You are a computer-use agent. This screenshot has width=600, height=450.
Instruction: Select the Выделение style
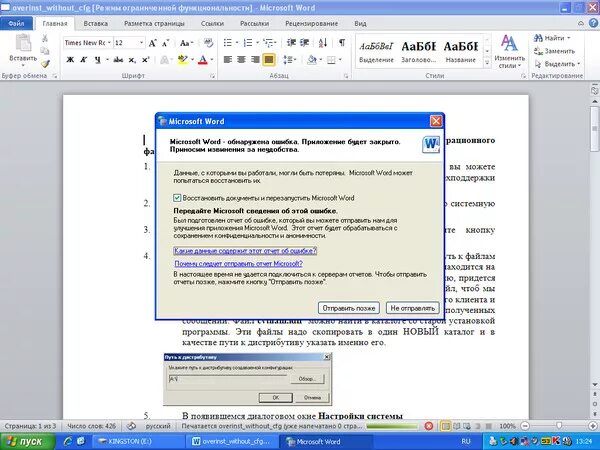pyautogui.click(x=376, y=52)
